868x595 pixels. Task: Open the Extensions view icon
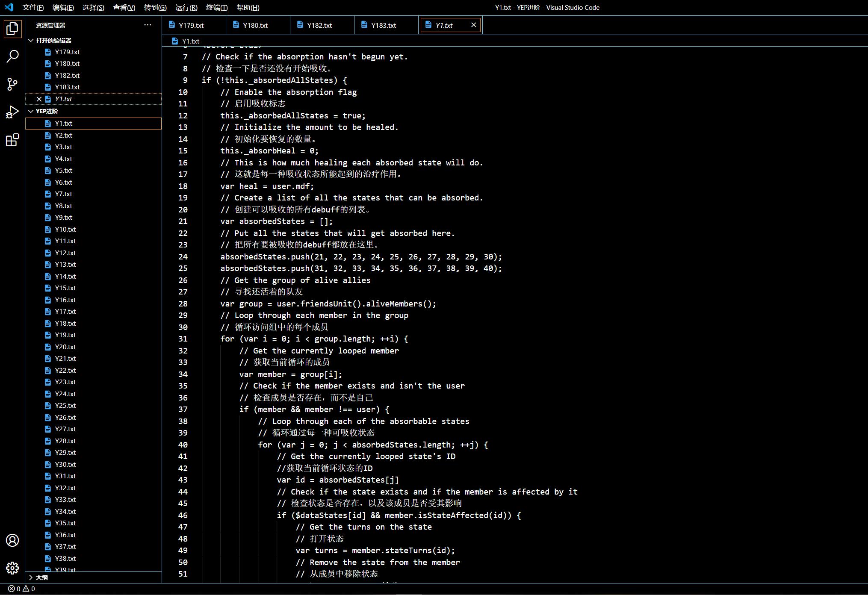tap(12, 140)
